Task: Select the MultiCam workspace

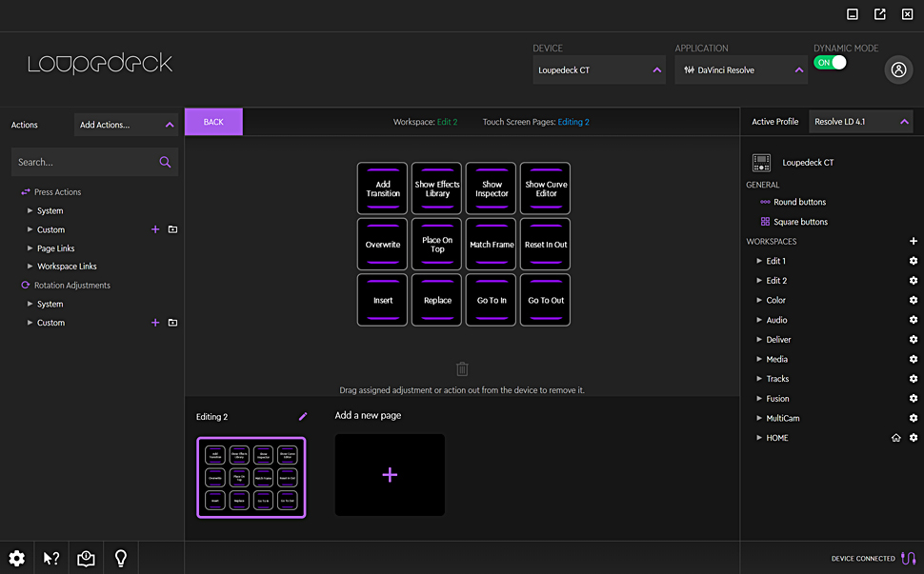Action: point(783,418)
